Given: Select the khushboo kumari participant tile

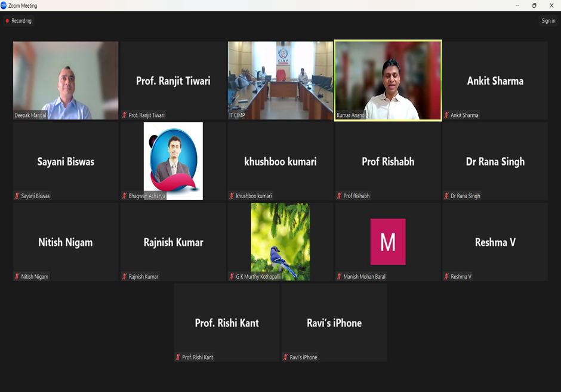Looking at the screenshot, I should (280, 162).
